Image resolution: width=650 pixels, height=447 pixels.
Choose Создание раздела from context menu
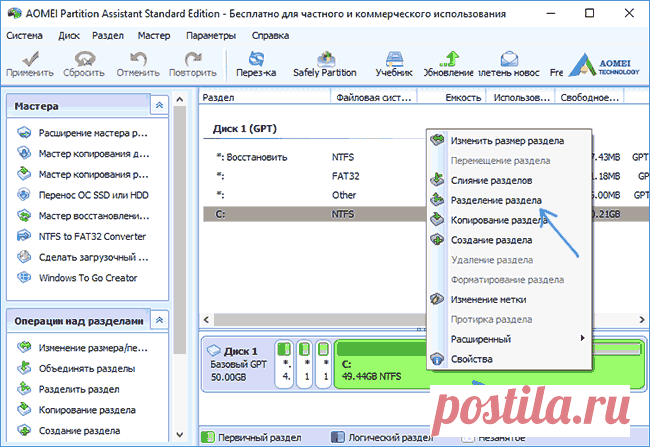coord(509,240)
